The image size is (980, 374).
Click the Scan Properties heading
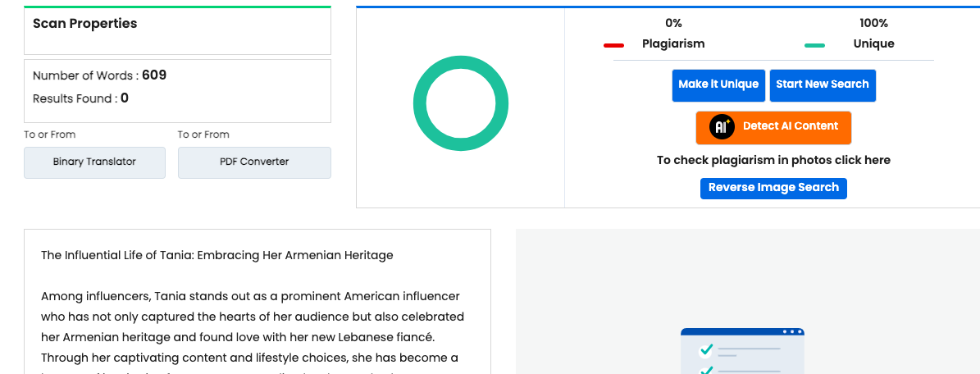tap(85, 24)
